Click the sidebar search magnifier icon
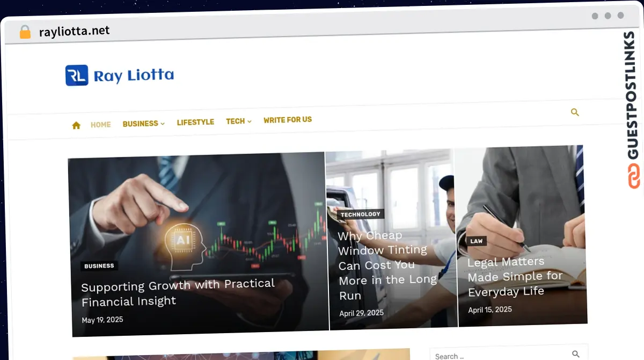This screenshot has height=360, width=644. [x=576, y=354]
